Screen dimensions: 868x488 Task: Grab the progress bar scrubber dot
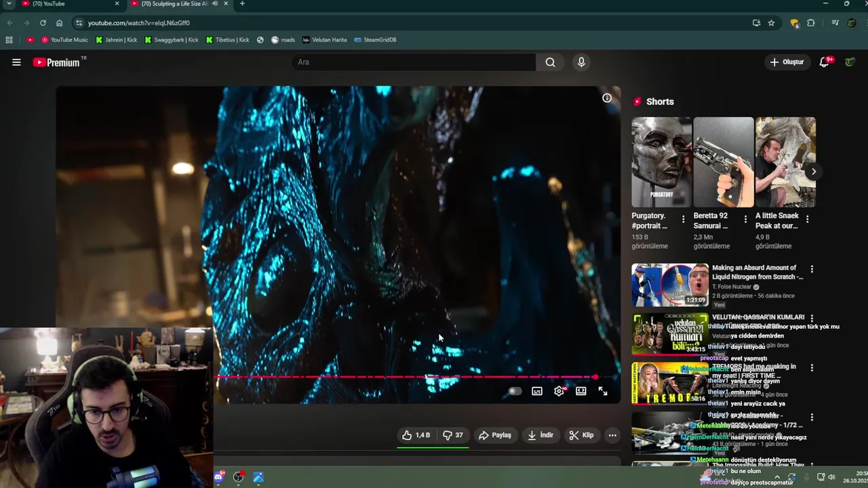coord(595,377)
